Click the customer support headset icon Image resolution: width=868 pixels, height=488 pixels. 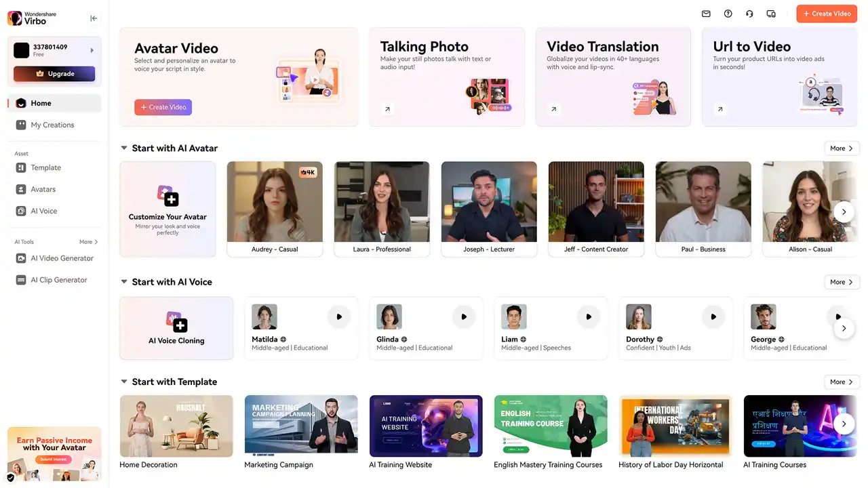(749, 14)
